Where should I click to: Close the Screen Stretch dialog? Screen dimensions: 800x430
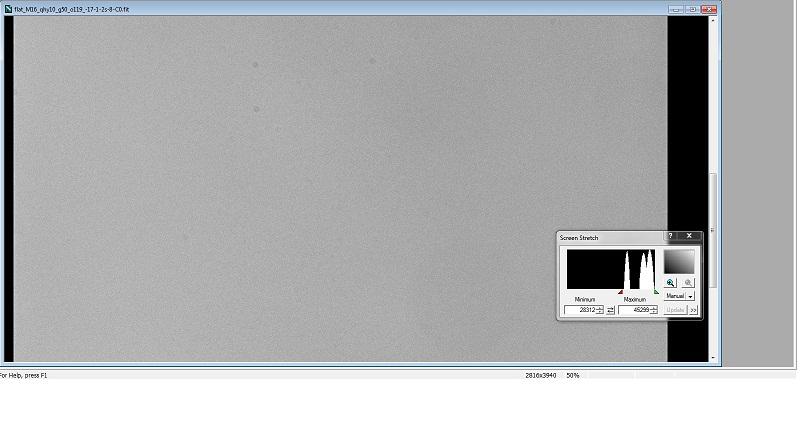pos(689,236)
